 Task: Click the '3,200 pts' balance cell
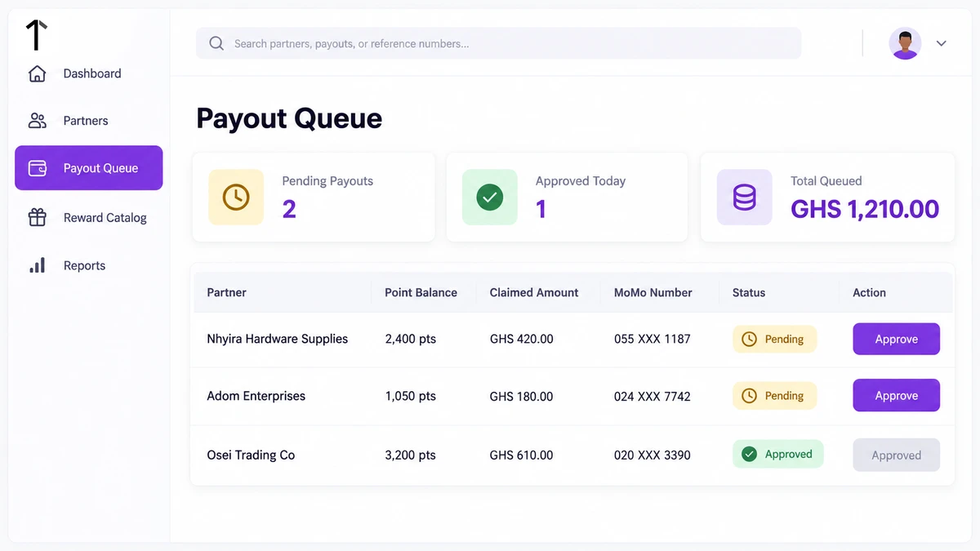(411, 455)
